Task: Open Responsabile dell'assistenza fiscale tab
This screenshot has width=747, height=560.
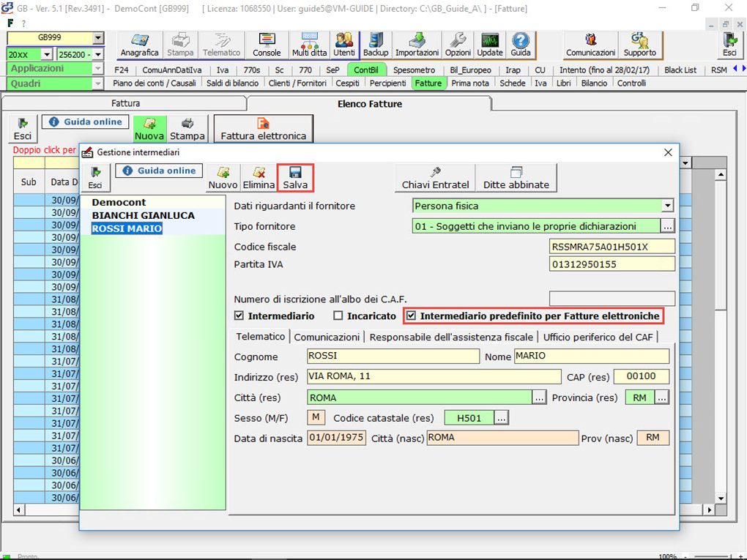Action: pyautogui.click(x=451, y=337)
